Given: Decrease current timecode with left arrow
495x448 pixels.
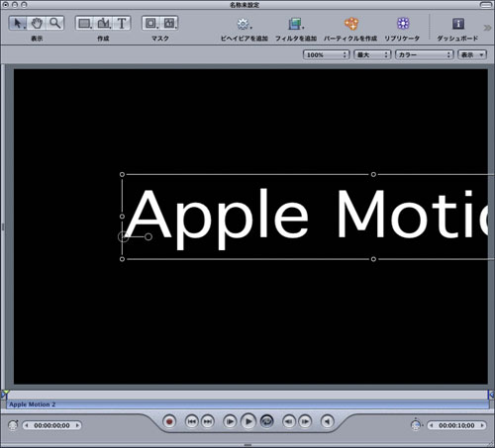Looking at the screenshot, I should [27, 425].
